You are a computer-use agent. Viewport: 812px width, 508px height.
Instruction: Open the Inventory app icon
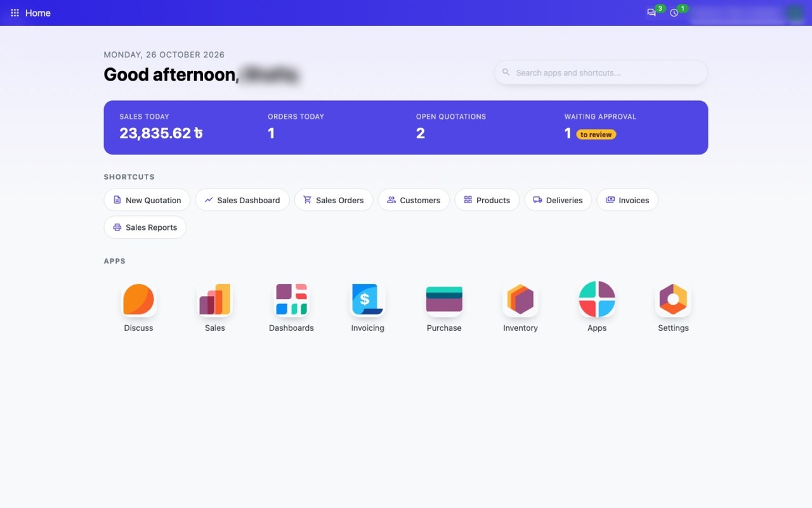pyautogui.click(x=520, y=299)
